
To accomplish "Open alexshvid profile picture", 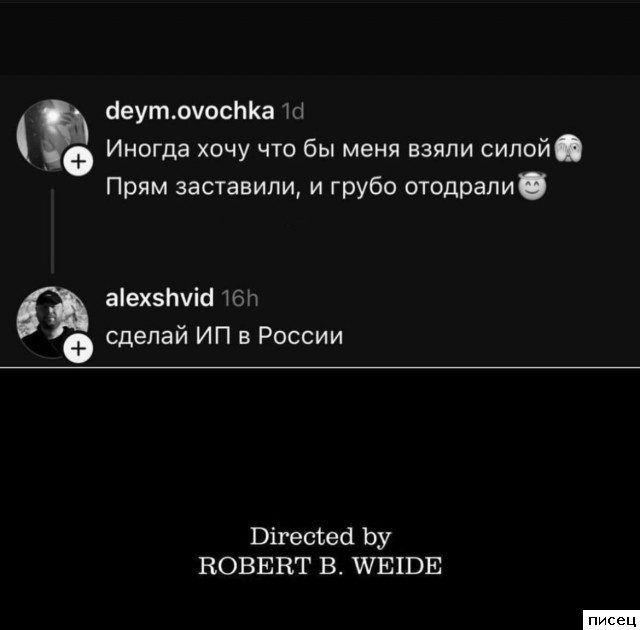I will pos(52,322).
